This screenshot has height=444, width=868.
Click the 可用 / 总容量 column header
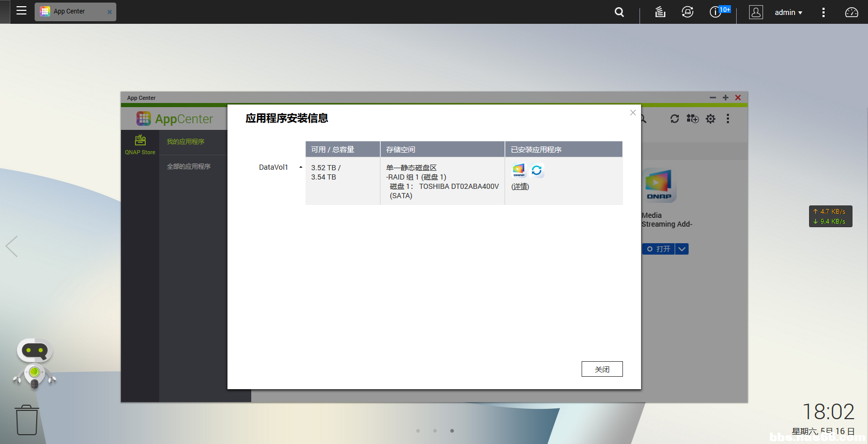(x=343, y=149)
